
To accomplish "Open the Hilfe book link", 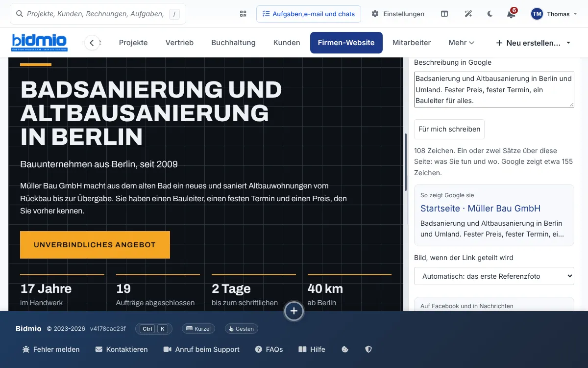I will (x=312, y=349).
